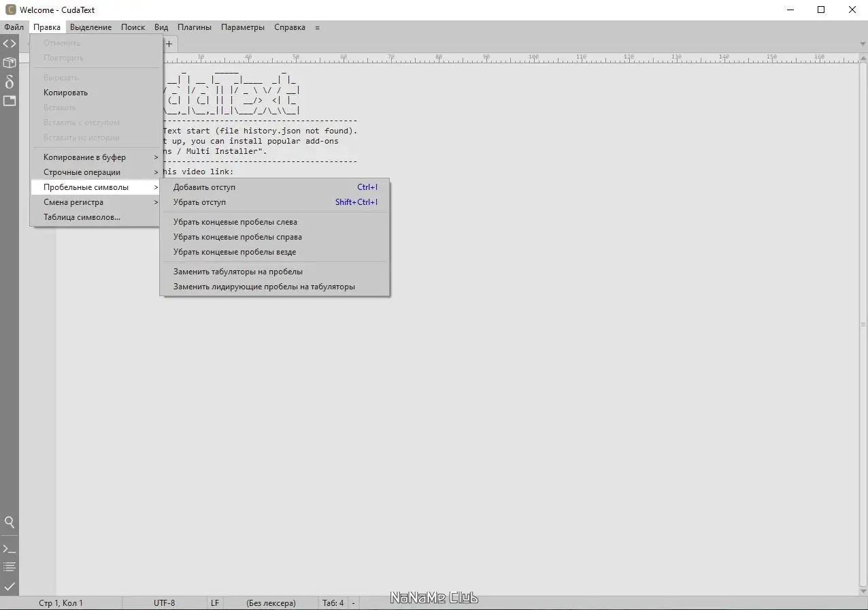Click the scrollbar down arrow at bottom
This screenshot has width=868, height=610.
coord(863,591)
